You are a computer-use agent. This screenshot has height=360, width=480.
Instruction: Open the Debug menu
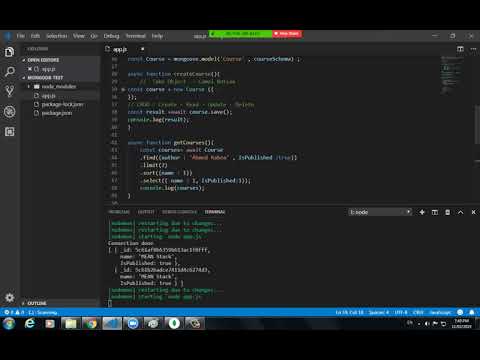[111, 36]
